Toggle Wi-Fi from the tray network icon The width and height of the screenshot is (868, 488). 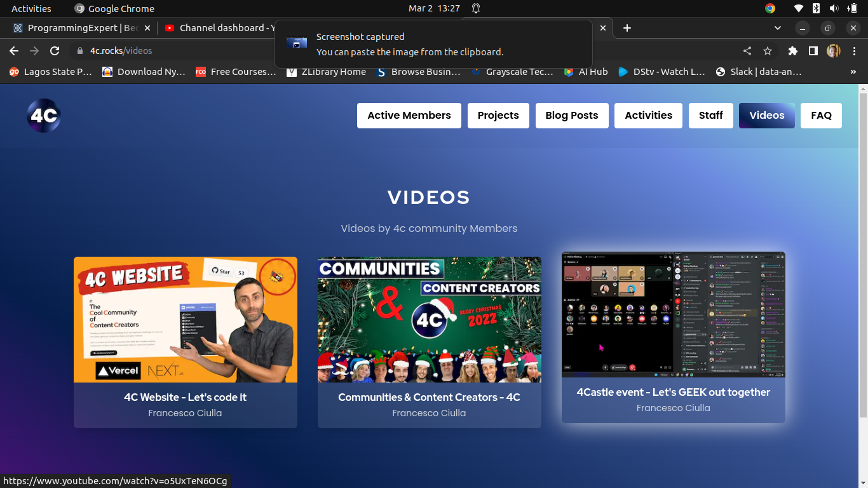pos(799,8)
